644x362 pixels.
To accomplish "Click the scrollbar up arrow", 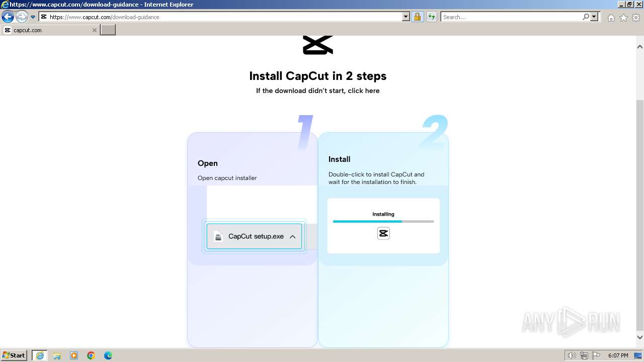I will (x=640, y=46).
